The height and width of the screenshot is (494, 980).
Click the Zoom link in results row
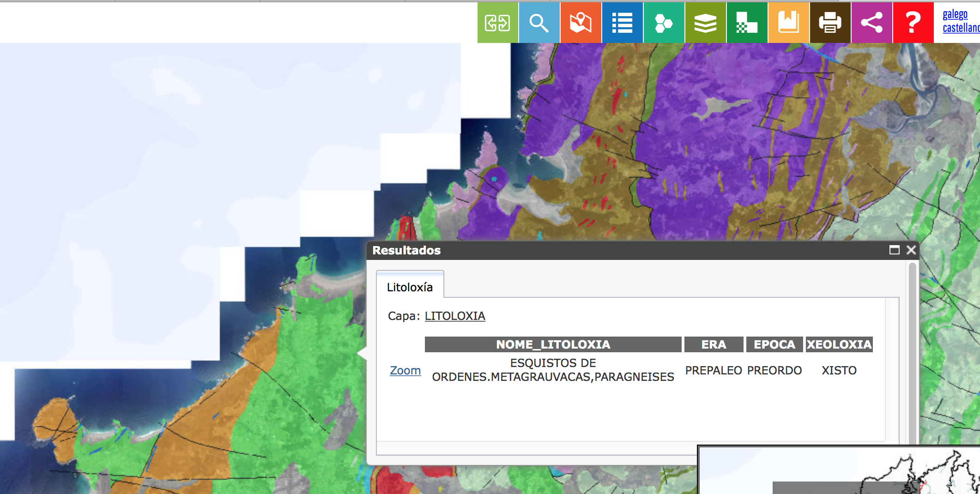point(405,370)
